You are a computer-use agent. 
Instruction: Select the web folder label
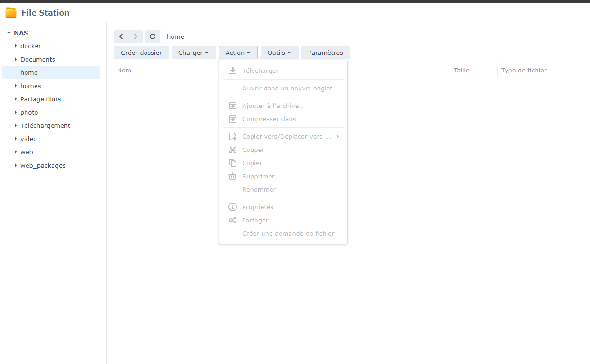(27, 152)
